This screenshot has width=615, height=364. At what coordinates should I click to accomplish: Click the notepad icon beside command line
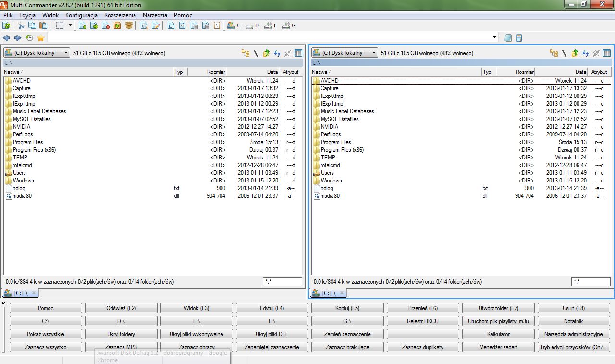pyautogui.click(x=508, y=37)
